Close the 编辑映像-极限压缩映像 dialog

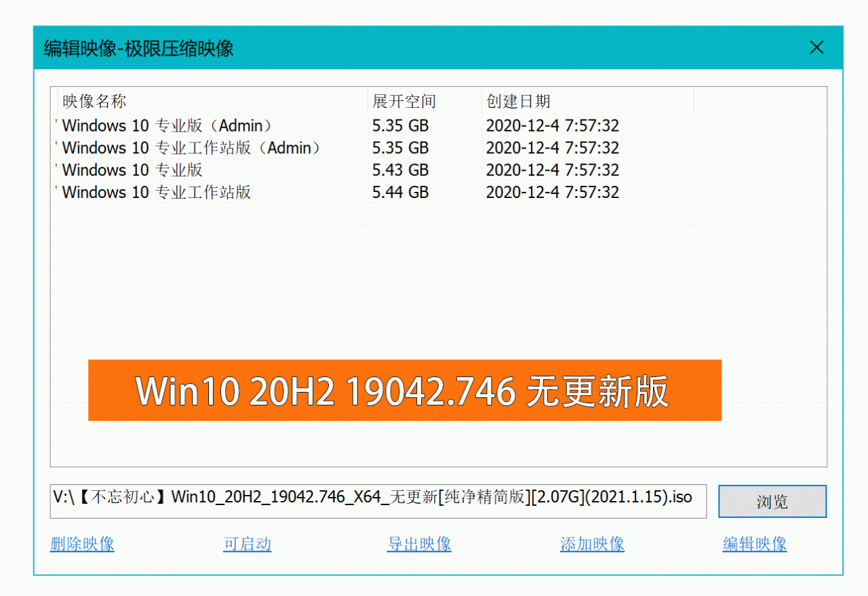[817, 47]
